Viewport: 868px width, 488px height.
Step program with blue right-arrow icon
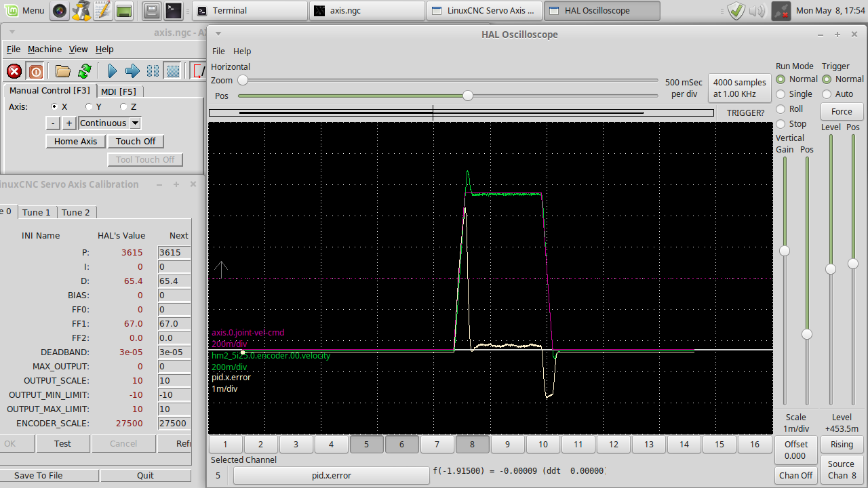133,70
